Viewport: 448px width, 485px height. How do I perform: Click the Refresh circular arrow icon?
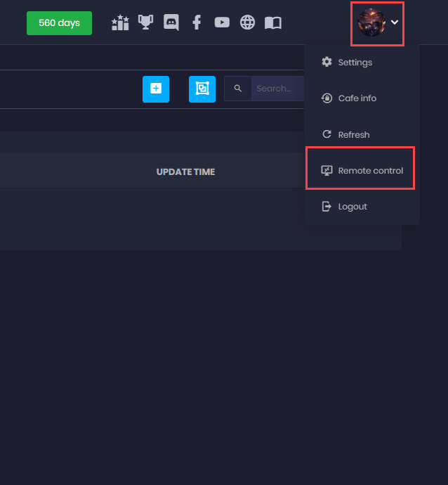coord(327,134)
